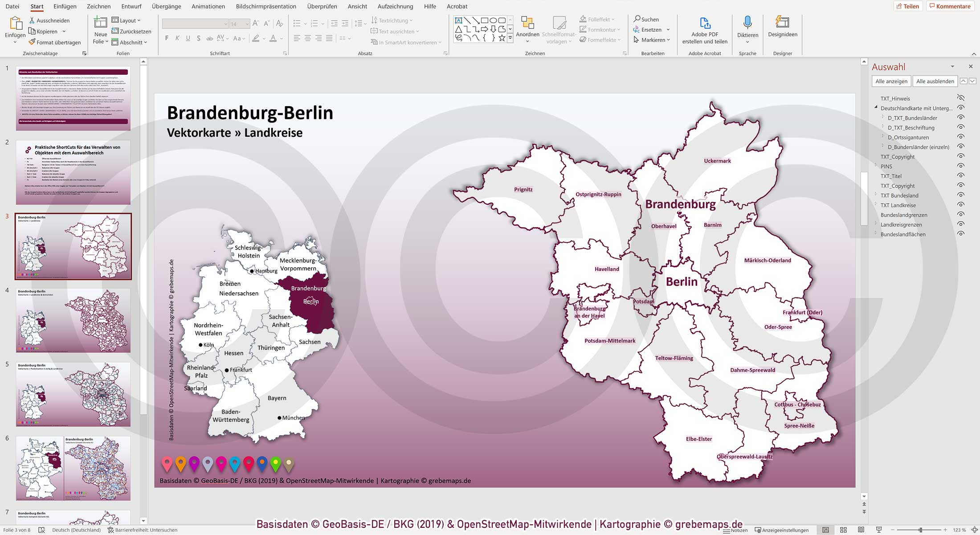Click the Ausschneiden scissors icon
980x535 pixels.
pos(32,20)
